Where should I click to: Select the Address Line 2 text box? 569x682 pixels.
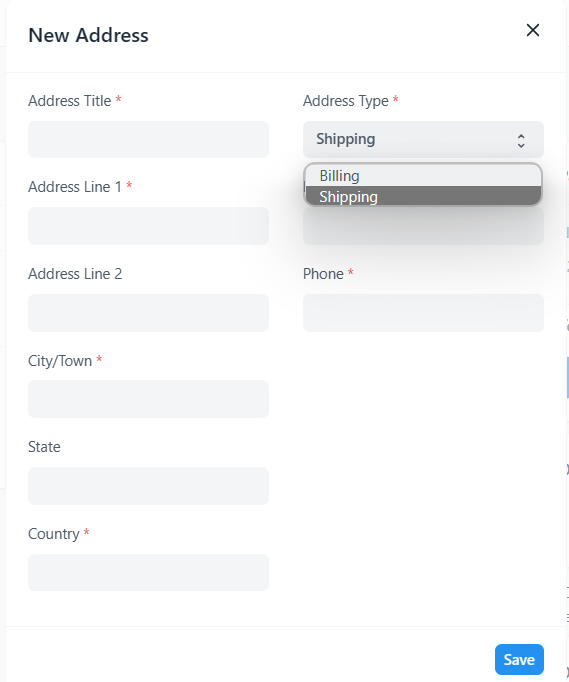click(x=148, y=313)
